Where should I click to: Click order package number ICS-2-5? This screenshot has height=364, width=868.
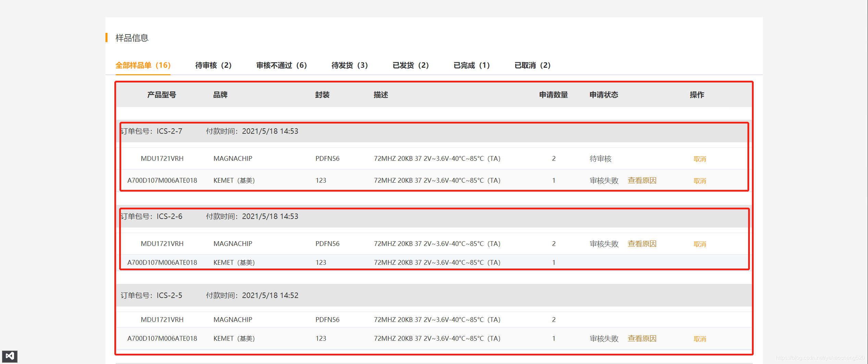coord(169,295)
